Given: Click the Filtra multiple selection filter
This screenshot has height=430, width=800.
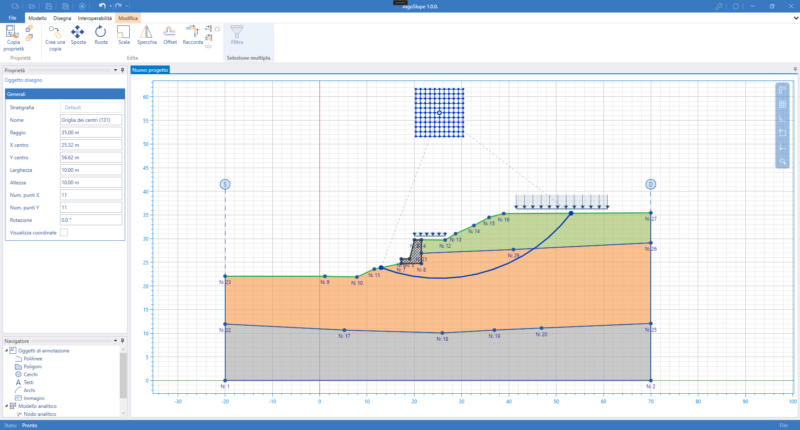Looking at the screenshot, I should point(237,36).
